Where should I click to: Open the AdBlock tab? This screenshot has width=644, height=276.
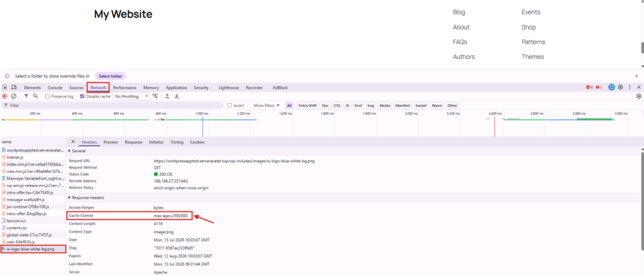(280, 87)
